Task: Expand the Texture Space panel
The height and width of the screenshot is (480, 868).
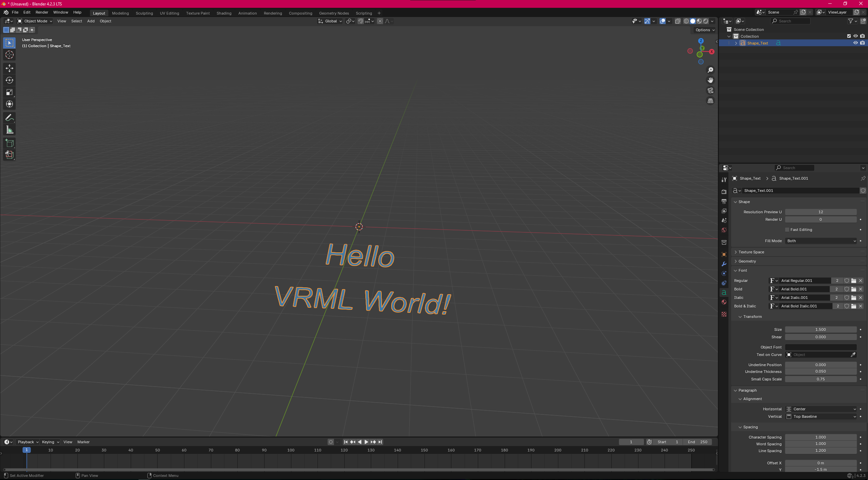Action: tap(751, 252)
